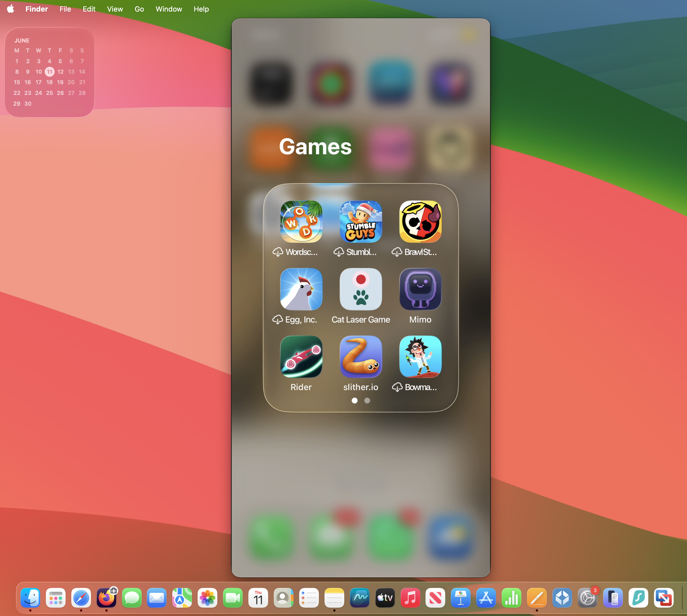The height and width of the screenshot is (616, 687).
Task: Switch to second folder page dot
Action: [x=367, y=400]
